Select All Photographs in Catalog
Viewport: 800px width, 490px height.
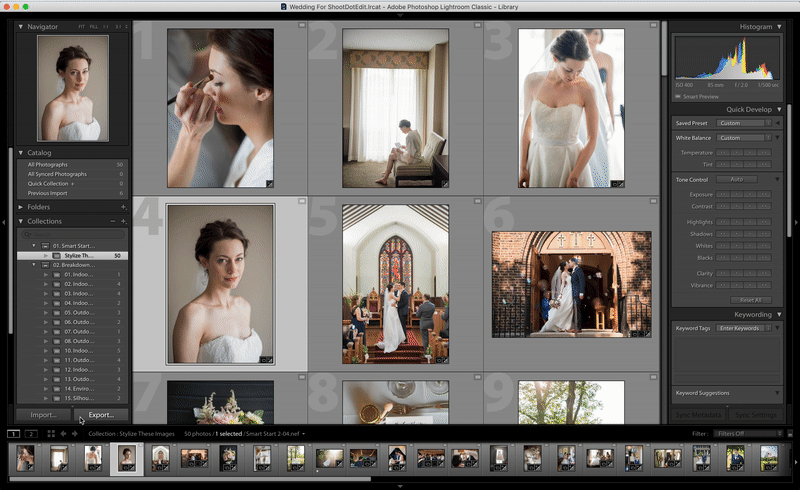(x=72, y=164)
